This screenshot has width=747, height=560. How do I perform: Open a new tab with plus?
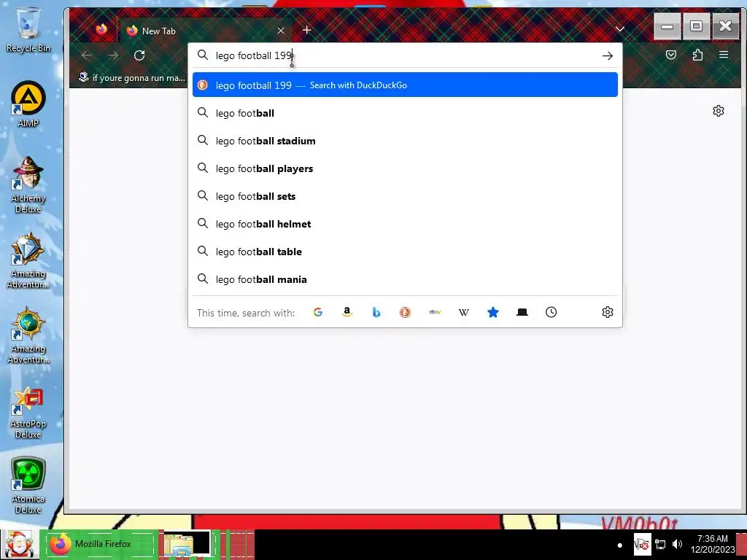coord(307,31)
